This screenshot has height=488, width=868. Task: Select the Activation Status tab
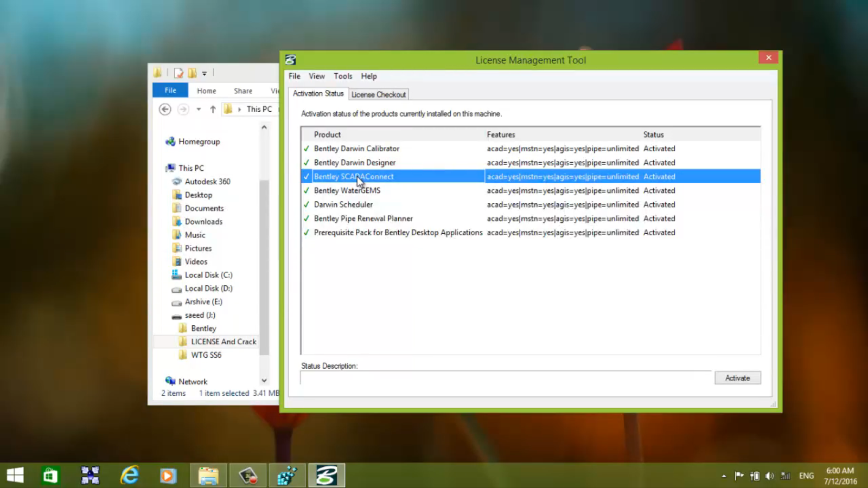click(x=318, y=93)
